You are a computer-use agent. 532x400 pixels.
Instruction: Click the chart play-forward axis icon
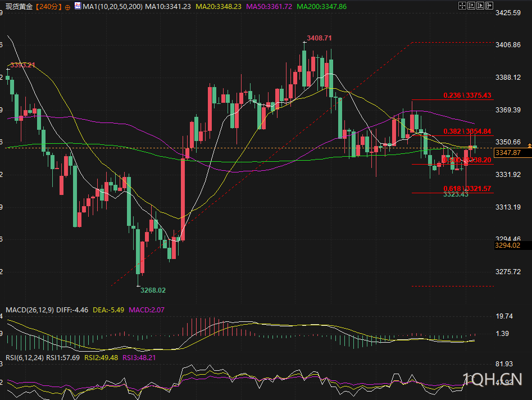480,6
